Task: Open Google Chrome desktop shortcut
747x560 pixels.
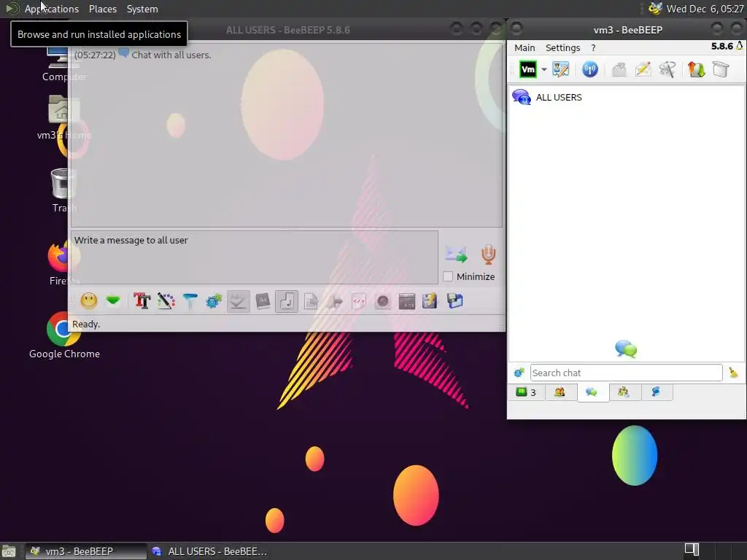Action: tap(64, 335)
